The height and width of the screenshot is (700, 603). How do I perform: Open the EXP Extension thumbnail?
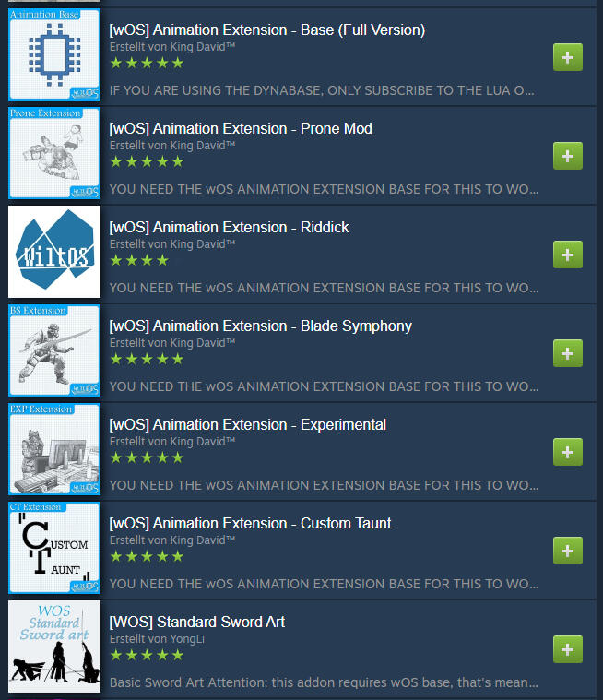click(54, 449)
